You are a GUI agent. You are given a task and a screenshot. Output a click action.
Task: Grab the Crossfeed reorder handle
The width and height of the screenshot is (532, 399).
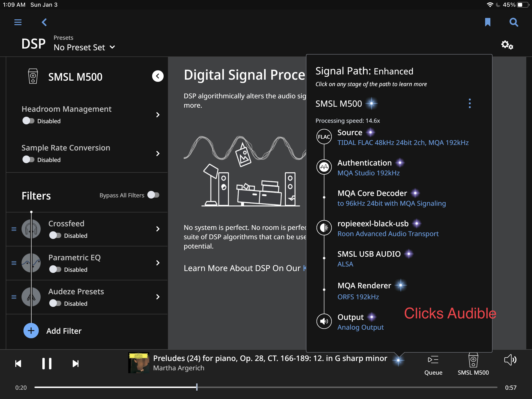(14, 229)
